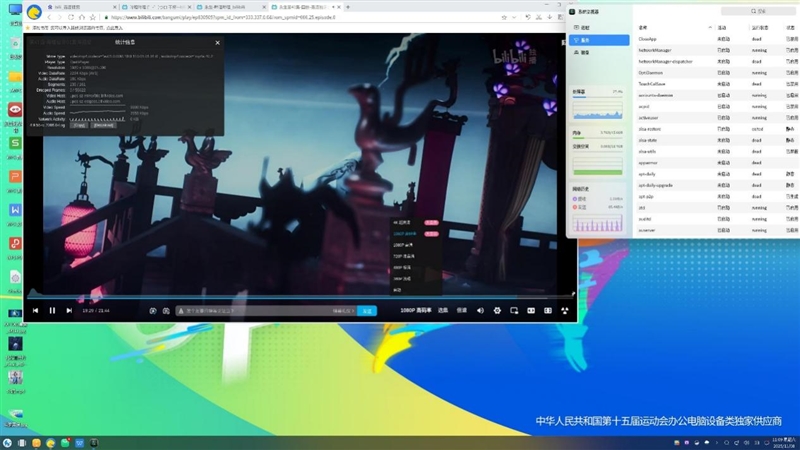Close the video statistics overlay panel

(218, 42)
